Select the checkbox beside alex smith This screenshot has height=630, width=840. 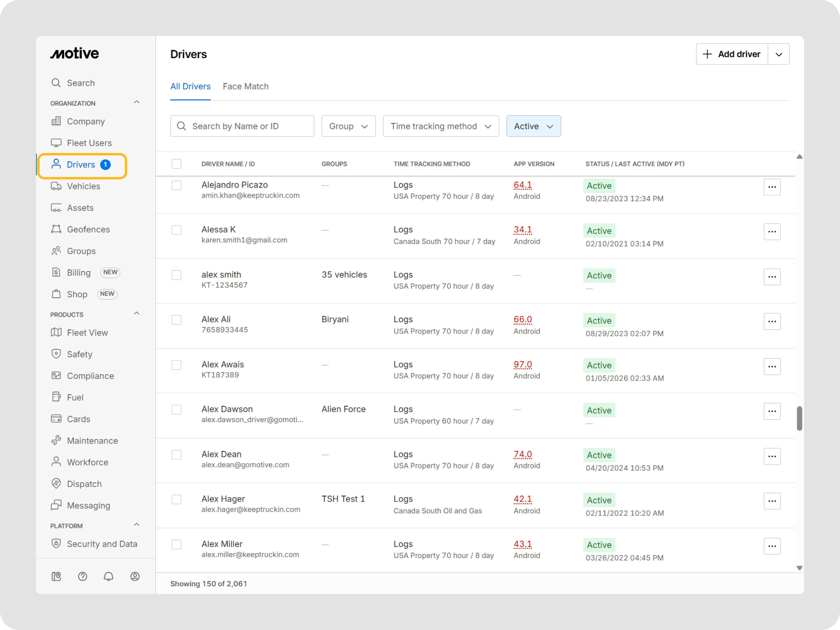click(177, 275)
